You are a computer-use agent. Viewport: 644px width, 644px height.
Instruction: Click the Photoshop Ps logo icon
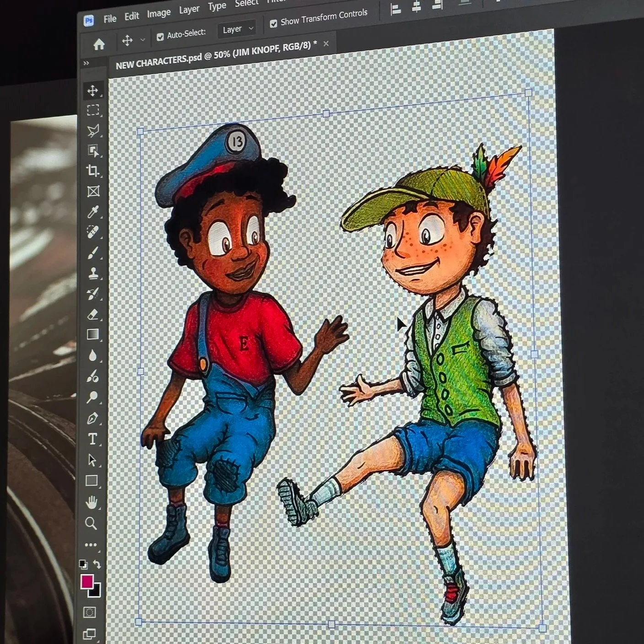point(89,21)
